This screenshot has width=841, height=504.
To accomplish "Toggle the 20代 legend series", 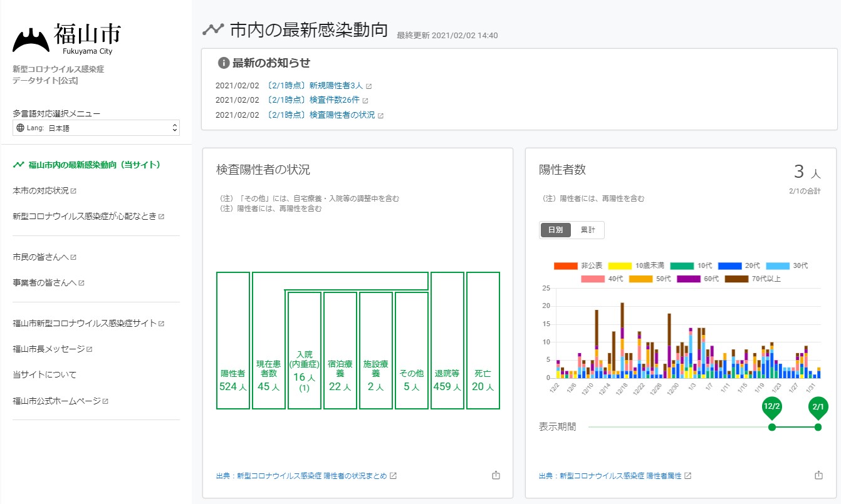I will (739, 265).
